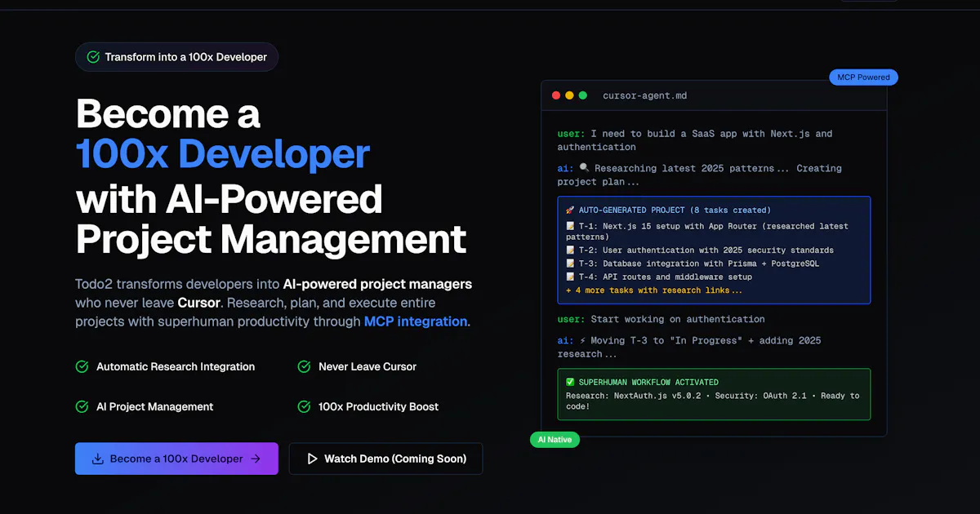Click the MCP Powered badge
The height and width of the screenshot is (514, 980).
pyautogui.click(x=863, y=78)
